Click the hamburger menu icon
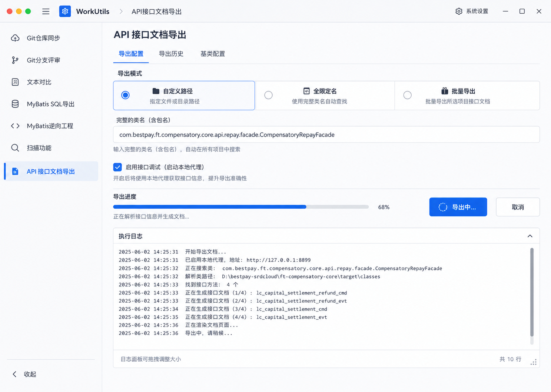This screenshot has height=392, width=551. pyautogui.click(x=46, y=11)
